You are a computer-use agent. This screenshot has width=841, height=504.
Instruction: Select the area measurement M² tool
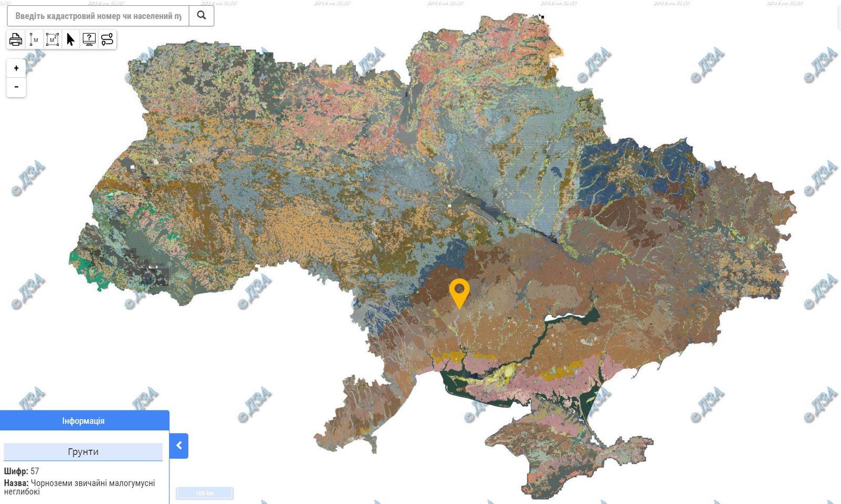point(53,39)
